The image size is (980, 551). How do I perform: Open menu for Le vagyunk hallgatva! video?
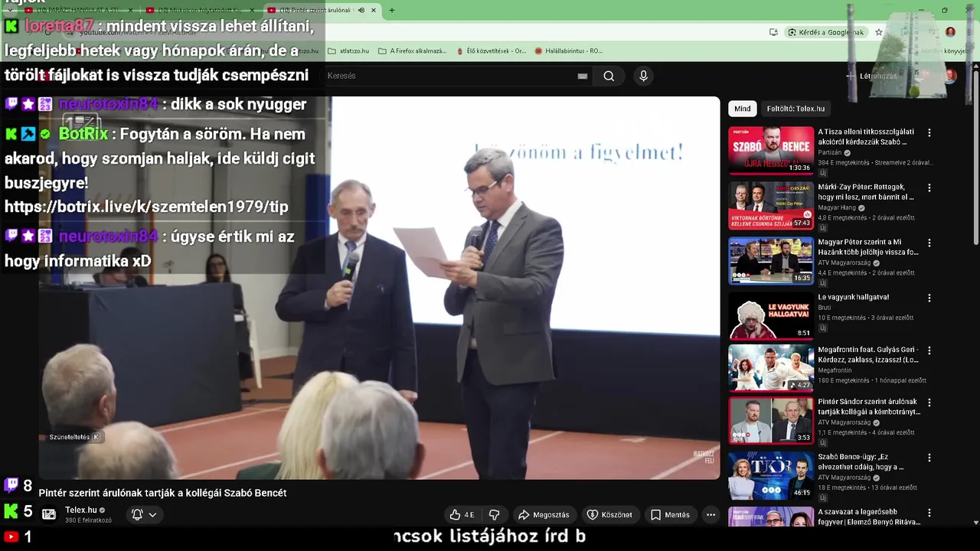coord(929,298)
